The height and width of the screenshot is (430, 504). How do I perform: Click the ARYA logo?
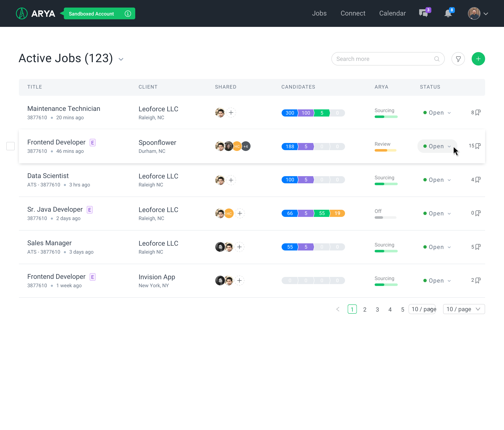35,14
